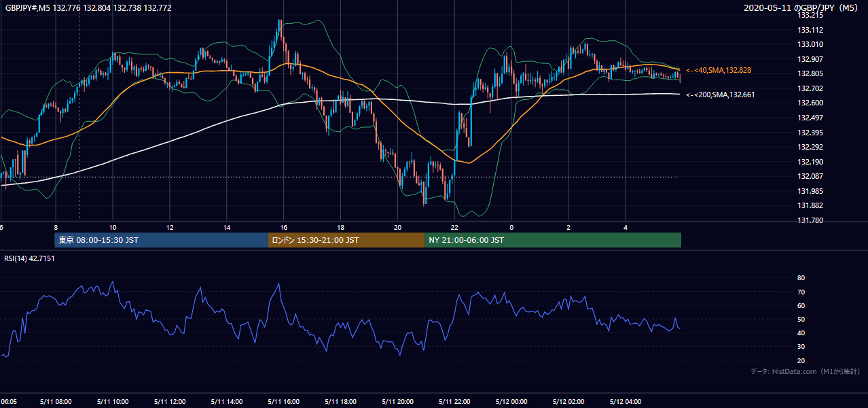Click the 5/11 18:00 time axis label

[x=341, y=401]
